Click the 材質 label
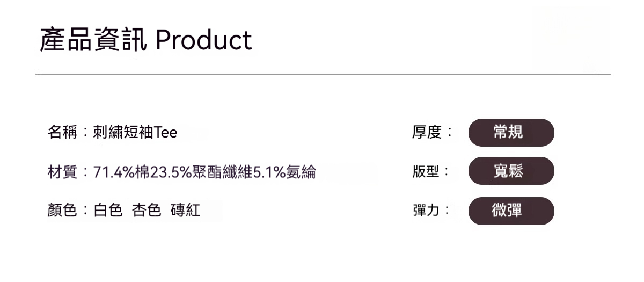This screenshot has height=282, width=644. [62, 172]
